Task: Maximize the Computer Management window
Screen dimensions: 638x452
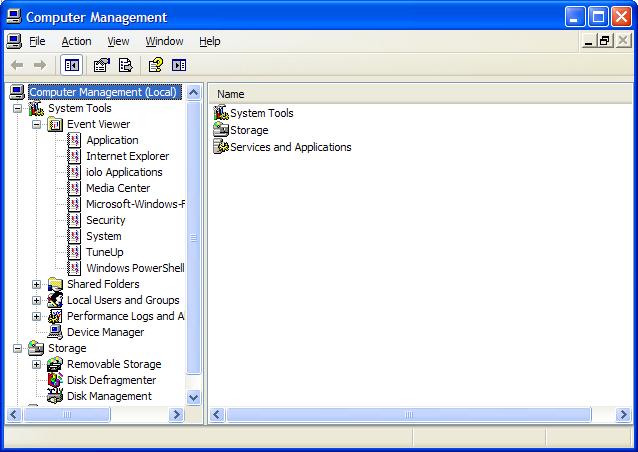Action: tap(598, 17)
